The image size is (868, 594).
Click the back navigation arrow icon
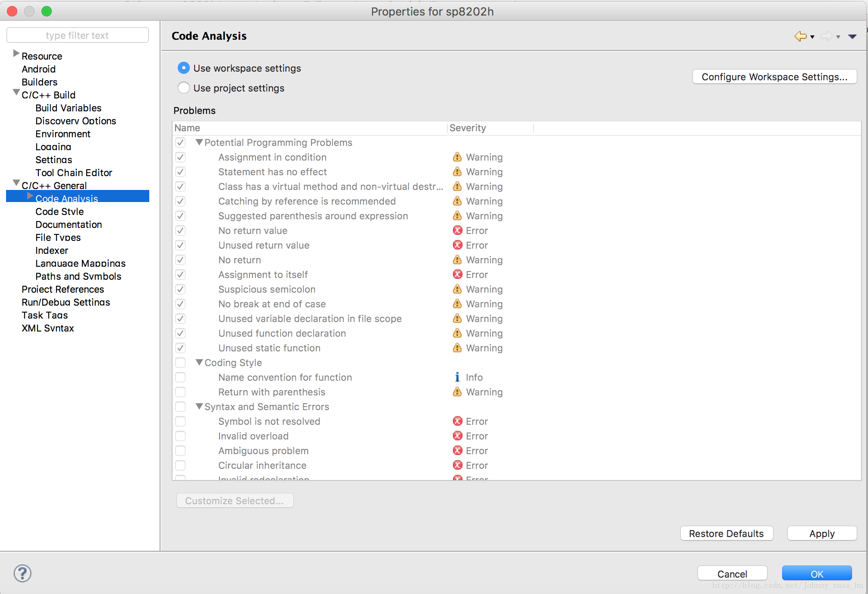(800, 36)
